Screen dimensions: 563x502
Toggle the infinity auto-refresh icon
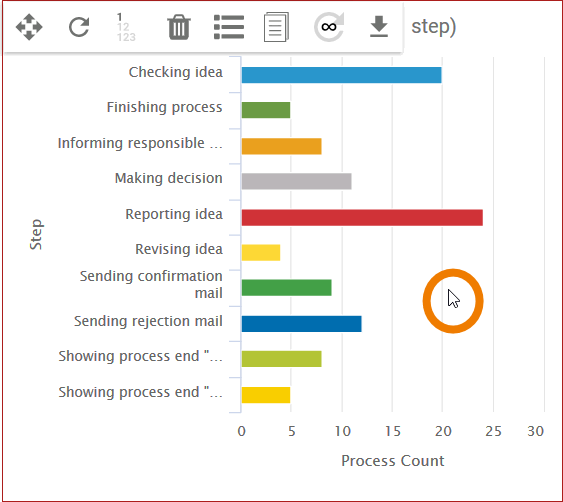tap(329, 27)
